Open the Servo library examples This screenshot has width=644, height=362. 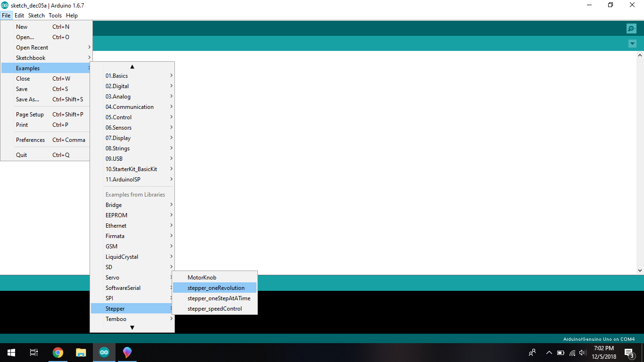pos(132,278)
